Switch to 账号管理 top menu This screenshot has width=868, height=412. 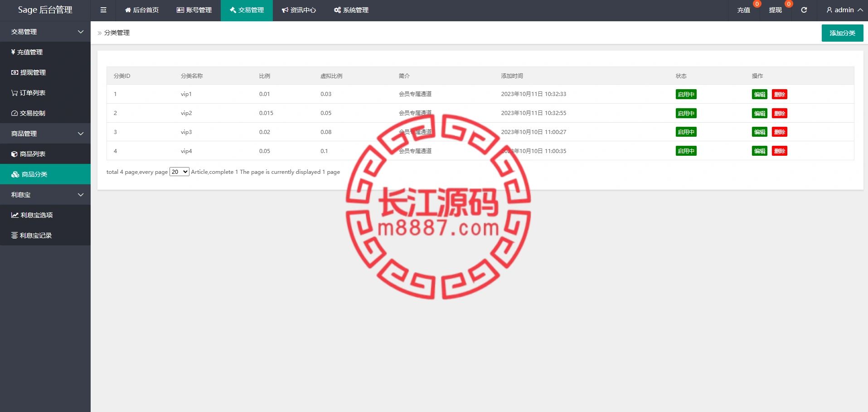tap(194, 10)
